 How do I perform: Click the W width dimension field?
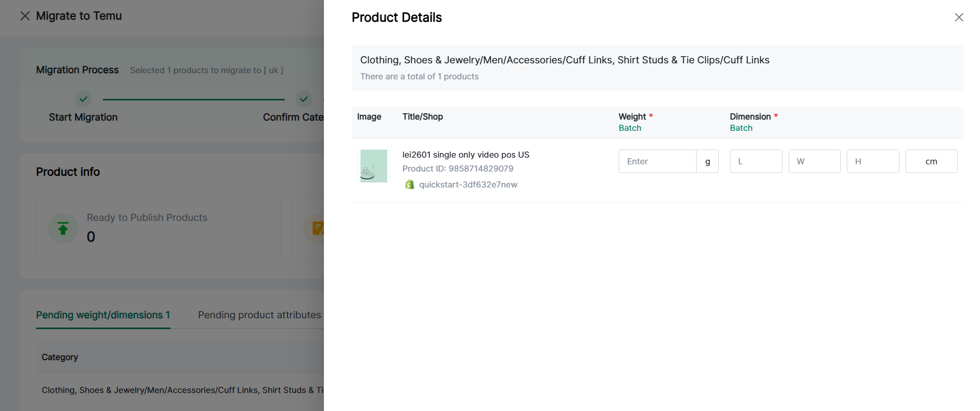point(814,161)
